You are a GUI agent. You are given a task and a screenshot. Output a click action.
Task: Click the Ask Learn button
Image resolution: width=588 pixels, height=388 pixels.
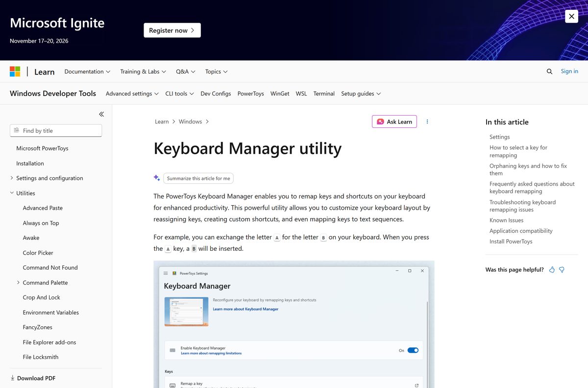(x=394, y=121)
